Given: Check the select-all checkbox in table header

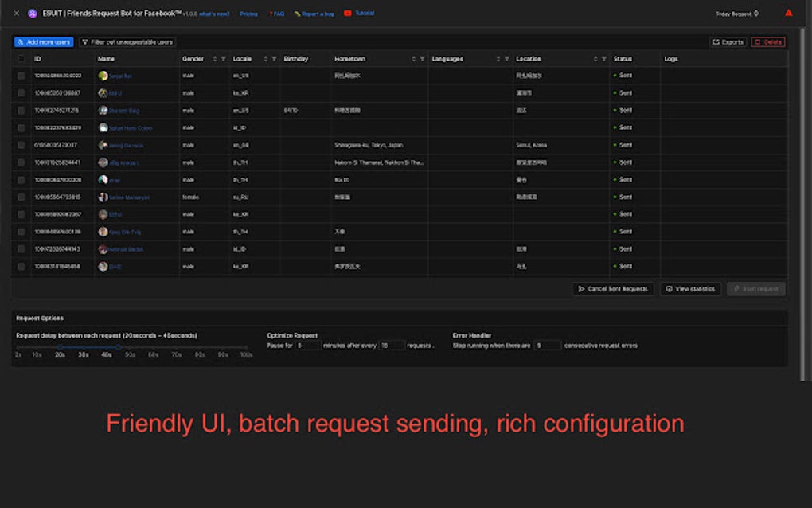Looking at the screenshot, I should [20, 58].
